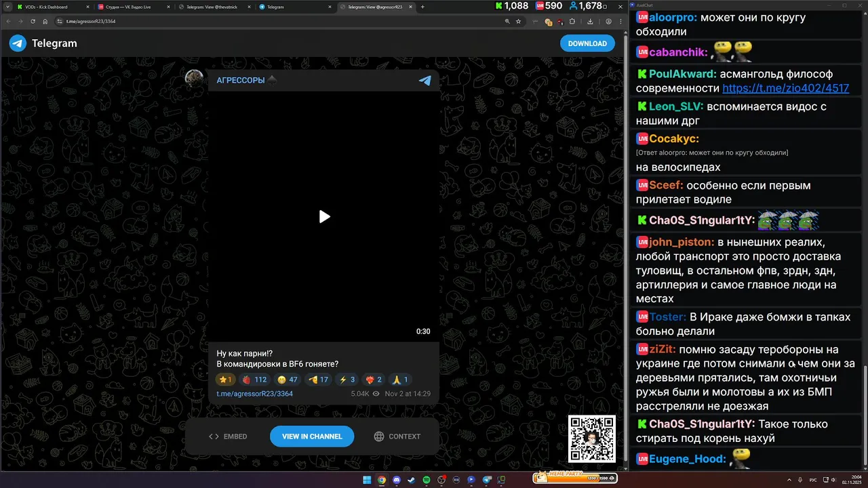Click username PoulAkward in chat
This screenshot has height=488, width=868.
tap(682, 74)
